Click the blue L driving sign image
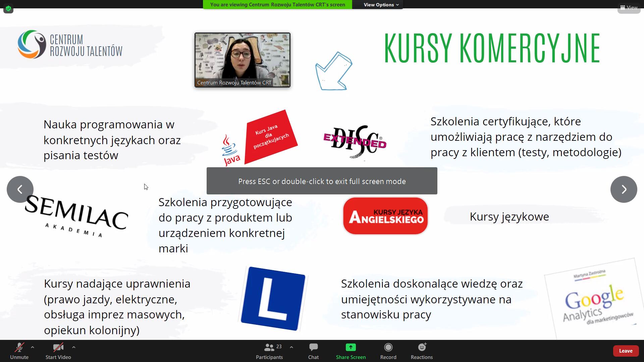Screen dimensions: 644x362 pyautogui.click(x=273, y=298)
